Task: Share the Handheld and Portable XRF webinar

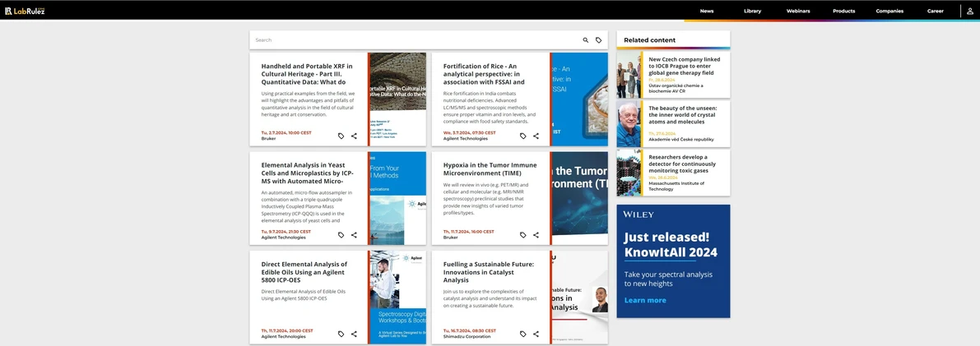Action: [354, 136]
